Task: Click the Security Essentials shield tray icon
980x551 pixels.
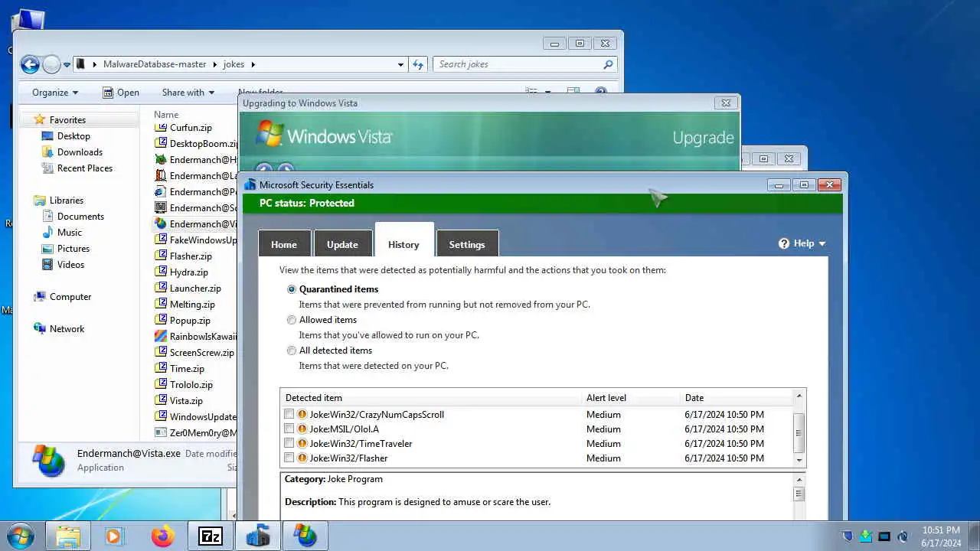Action: coord(848,536)
